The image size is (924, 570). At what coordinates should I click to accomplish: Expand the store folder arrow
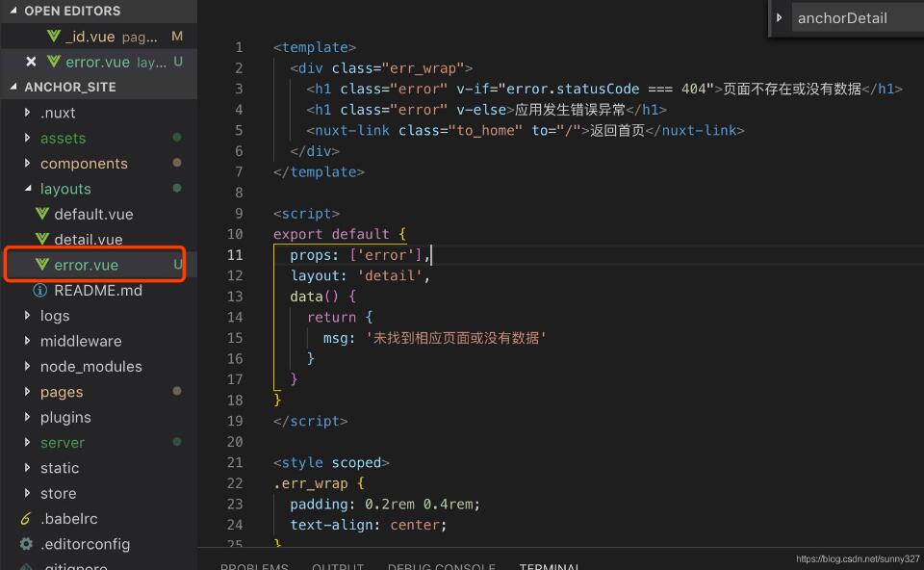(27, 493)
